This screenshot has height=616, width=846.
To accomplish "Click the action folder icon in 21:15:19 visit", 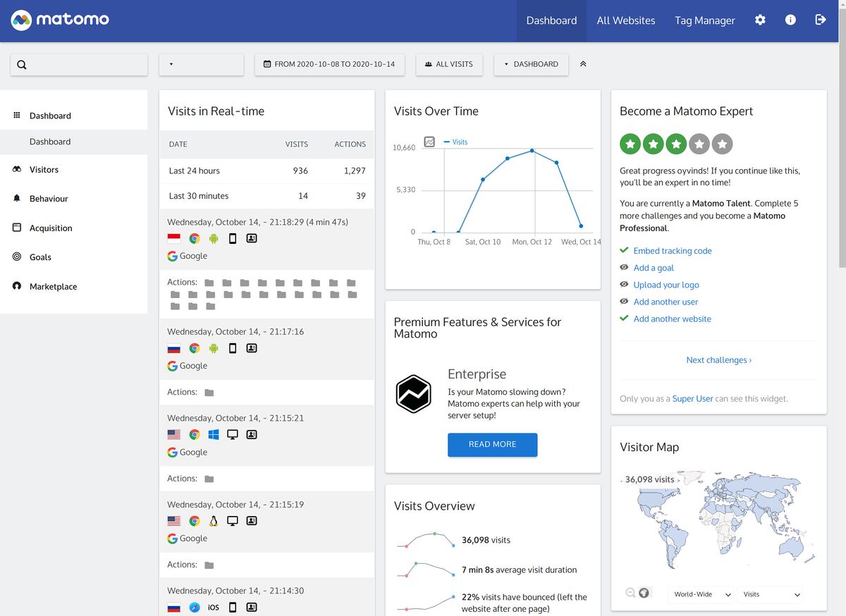I will tap(209, 565).
